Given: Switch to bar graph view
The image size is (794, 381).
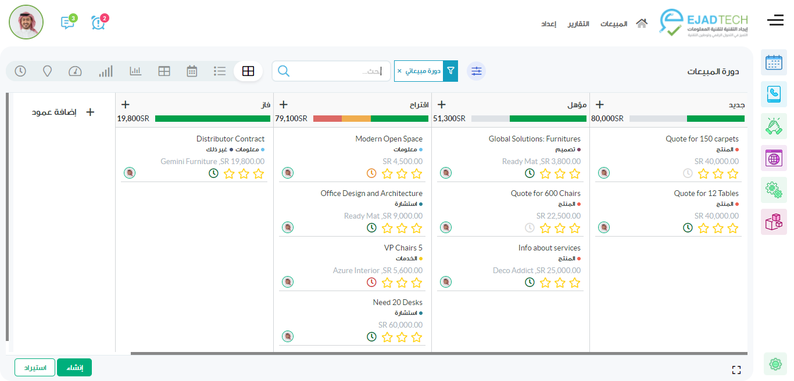Looking at the screenshot, I should coord(135,71).
